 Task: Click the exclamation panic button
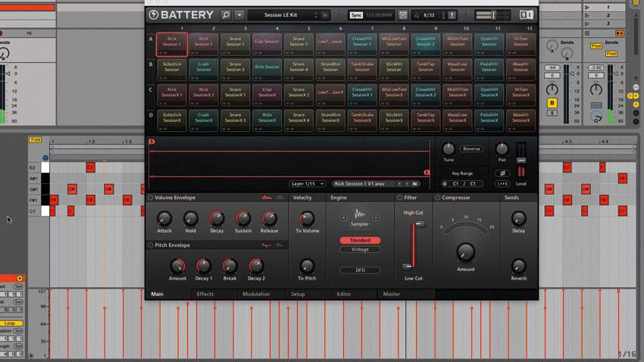[x=452, y=15]
